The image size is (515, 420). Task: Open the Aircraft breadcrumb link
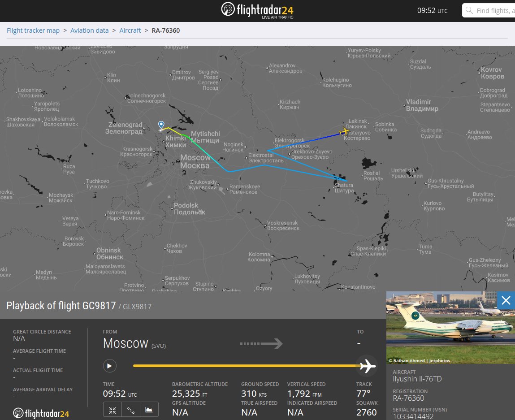coord(130,30)
